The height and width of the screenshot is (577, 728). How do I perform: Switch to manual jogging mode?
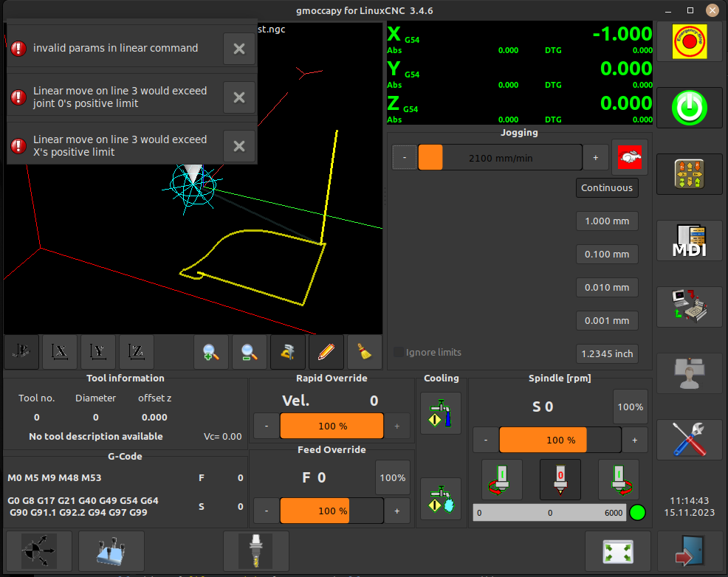(x=688, y=174)
